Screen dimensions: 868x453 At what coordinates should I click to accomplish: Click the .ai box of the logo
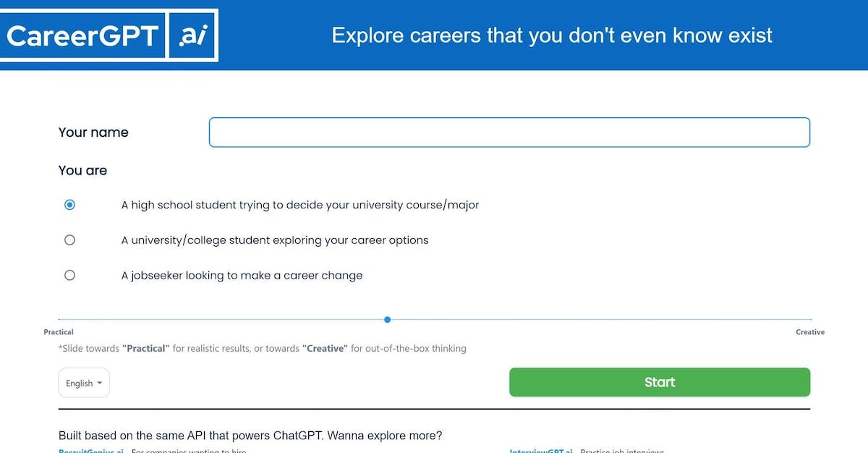point(192,35)
